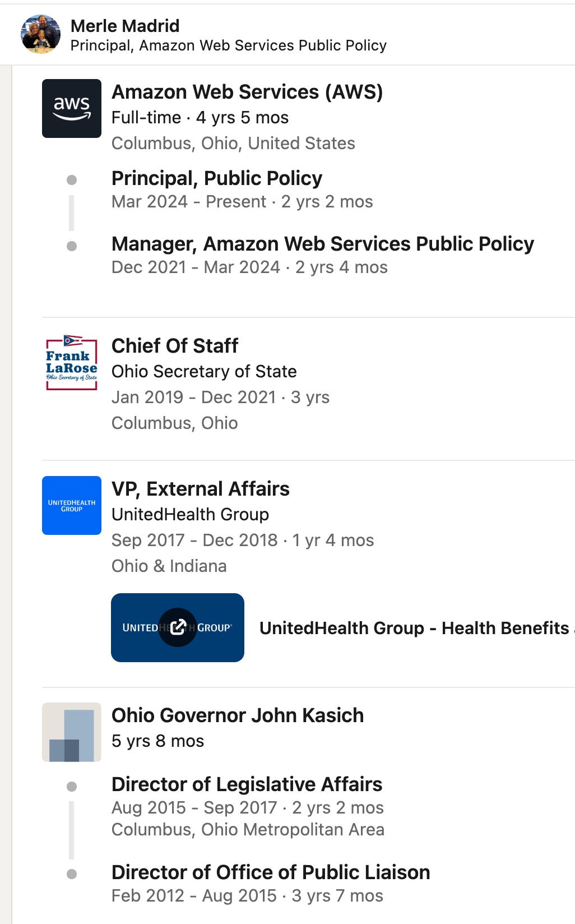Screen dimensions: 575x924
Task: Open Chief Of Staff position entry
Action: pyautogui.click(x=175, y=346)
